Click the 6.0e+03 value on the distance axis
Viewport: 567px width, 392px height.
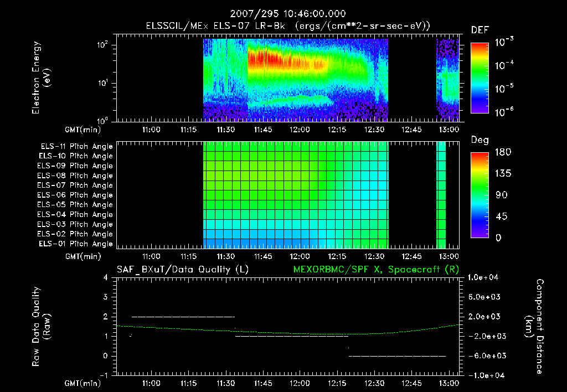click(484, 297)
